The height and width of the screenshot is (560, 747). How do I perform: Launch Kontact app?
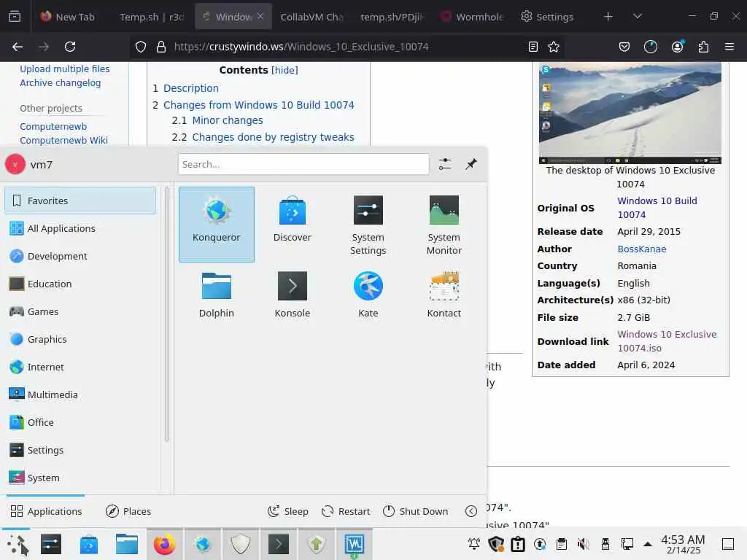pyautogui.click(x=444, y=295)
